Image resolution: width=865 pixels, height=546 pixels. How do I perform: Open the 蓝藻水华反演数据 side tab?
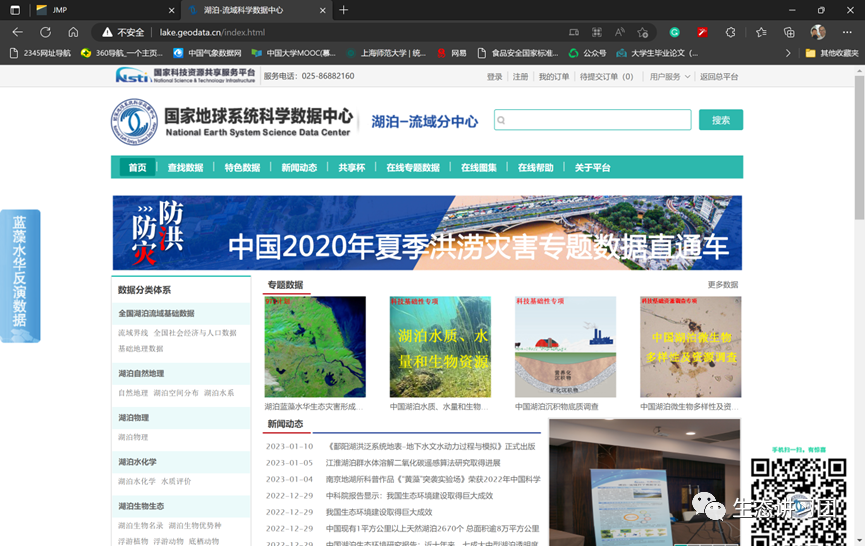point(20,276)
